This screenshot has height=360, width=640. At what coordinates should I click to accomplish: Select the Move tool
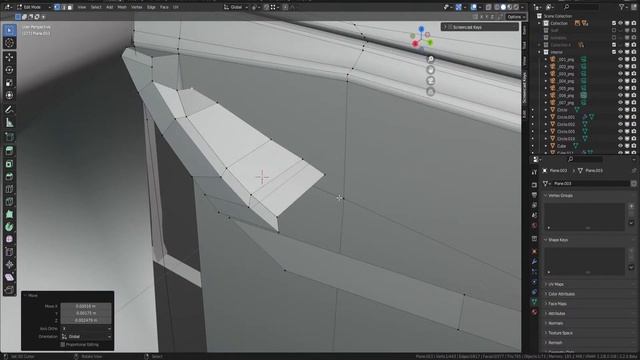pyautogui.click(x=9, y=58)
